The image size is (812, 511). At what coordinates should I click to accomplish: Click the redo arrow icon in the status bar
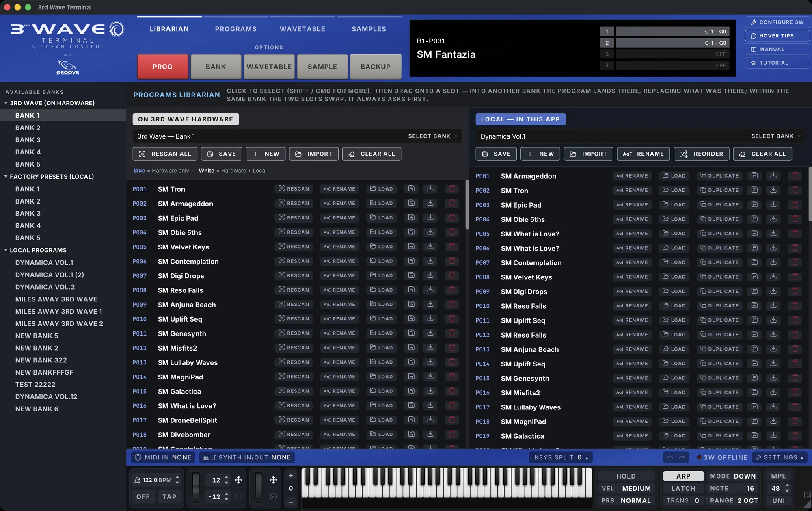[x=682, y=457]
